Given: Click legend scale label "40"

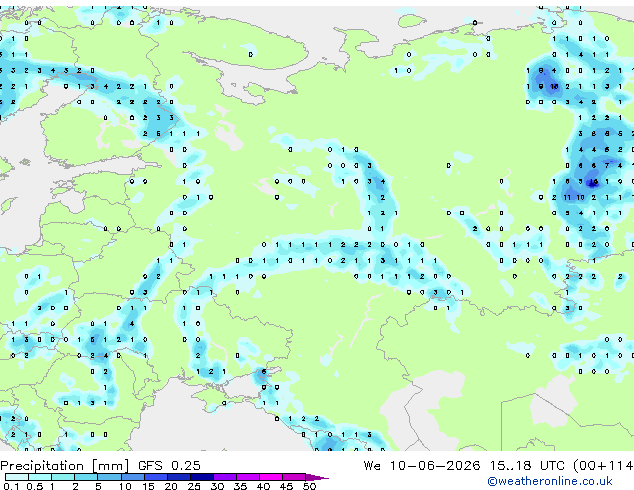Looking at the screenshot, I should tap(263, 486).
